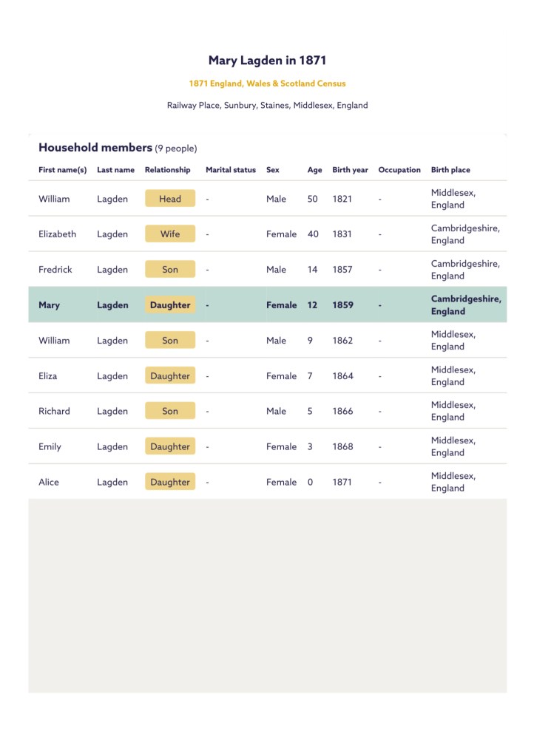Image resolution: width=534 pixels, height=756 pixels.
Task: Select the Daughter badge in Eliza's row
Action: [x=170, y=376]
